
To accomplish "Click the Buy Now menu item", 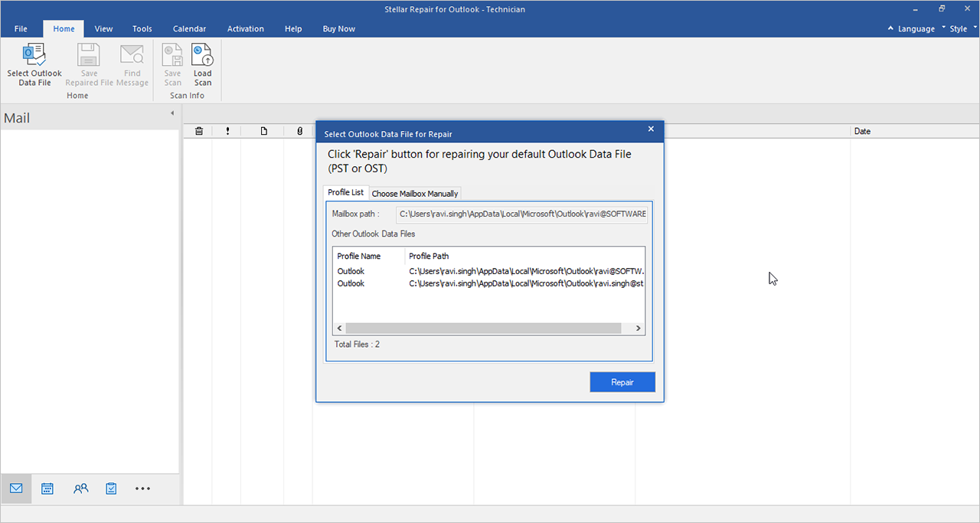I will pyautogui.click(x=339, y=29).
